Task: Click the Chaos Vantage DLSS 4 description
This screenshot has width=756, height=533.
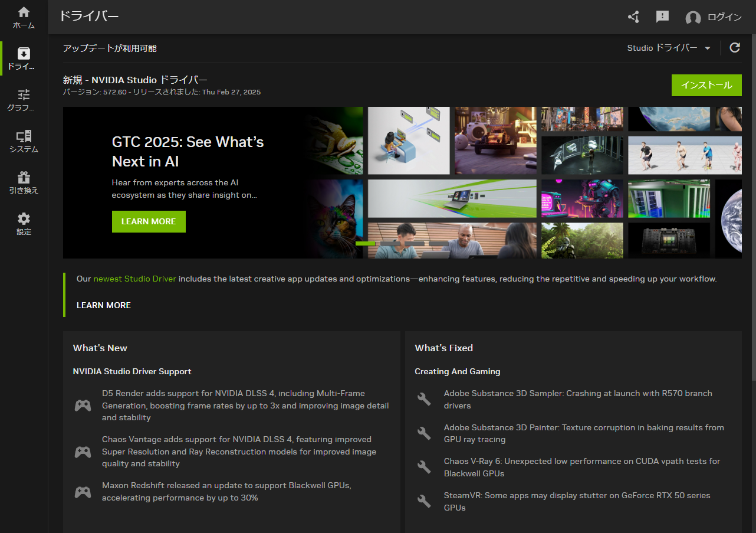Action: [239, 452]
